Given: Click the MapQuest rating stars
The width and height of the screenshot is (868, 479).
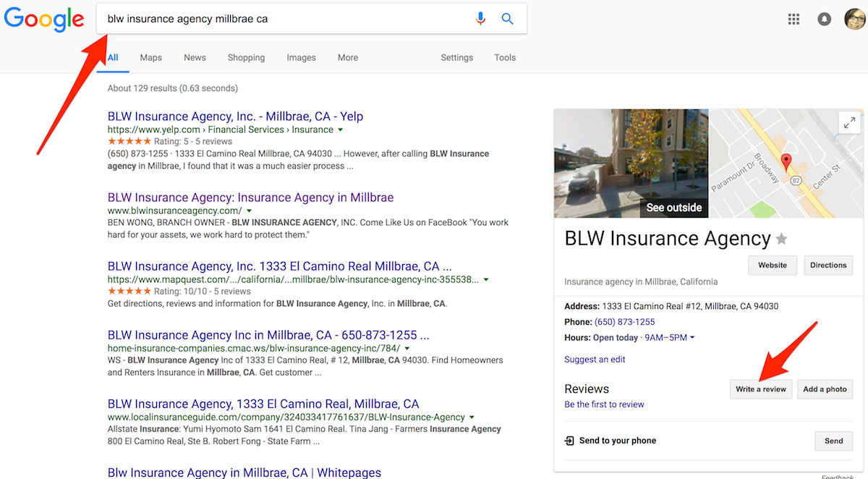Looking at the screenshot, I should click(129, 292).
